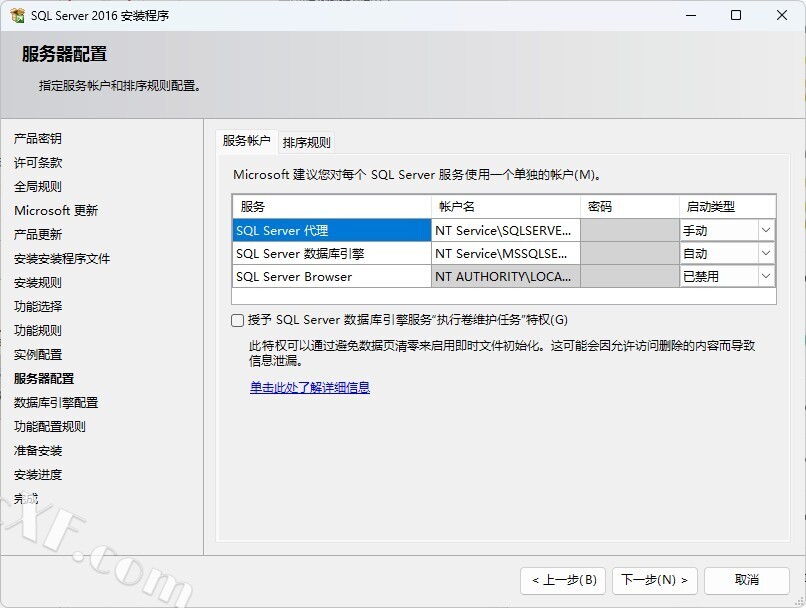Click password field for SQL Server 代理
The image size is (806, 608).
(x=630, y=230)
